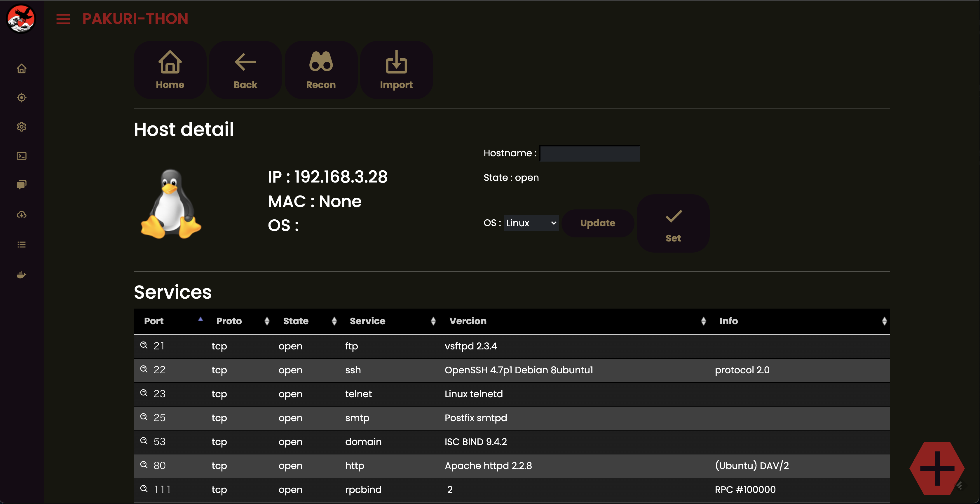Click the IP address 192.168.3.28 text

tap(341, 177)
